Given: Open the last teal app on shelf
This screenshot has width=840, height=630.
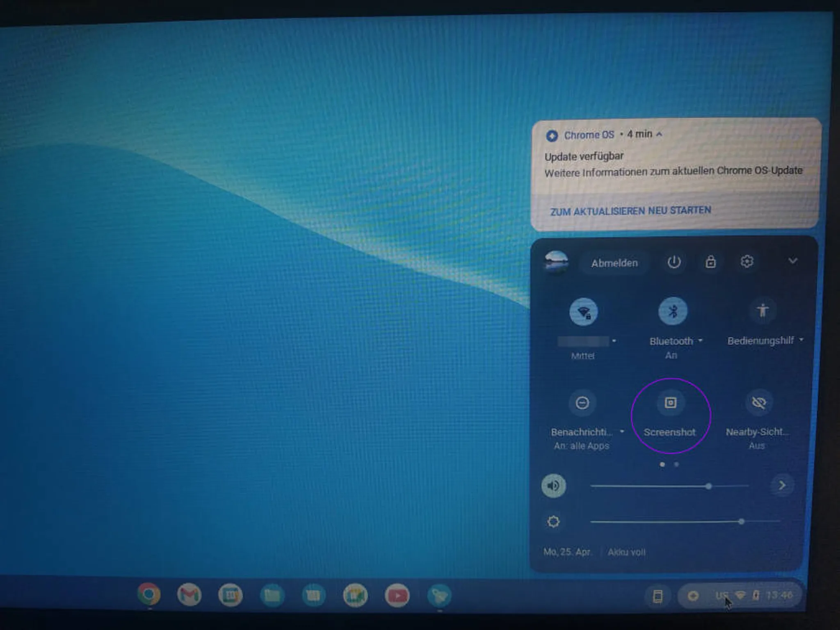Looking at the screenshot, I should point(439,595).
